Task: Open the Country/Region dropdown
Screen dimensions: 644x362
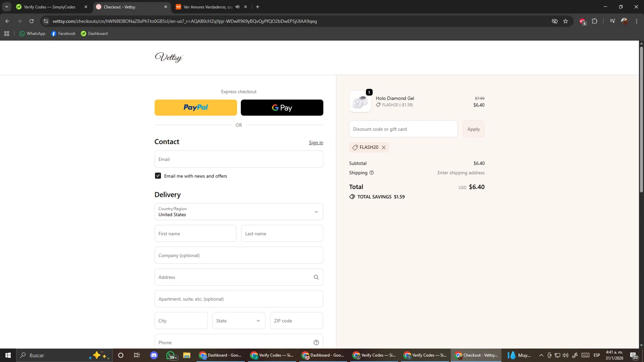Action: pyautogui.click(x=239, y=212)
